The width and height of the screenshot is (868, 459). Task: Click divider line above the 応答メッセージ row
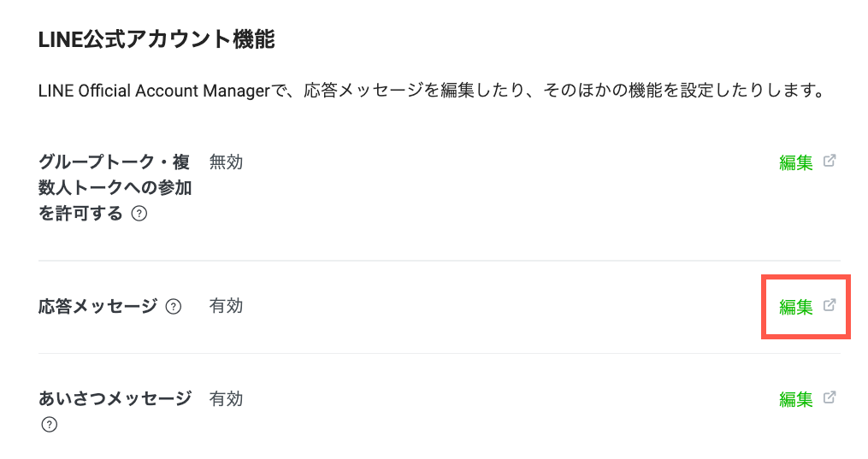pyautogui.click(x=439, y=261)
